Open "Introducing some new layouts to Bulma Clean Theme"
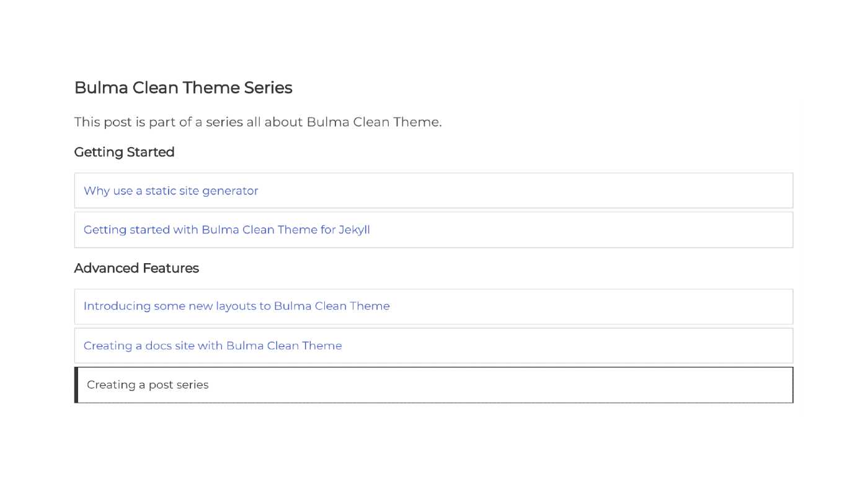The width and height of the screenshot is (868, 489). click(x=236, y=306)
